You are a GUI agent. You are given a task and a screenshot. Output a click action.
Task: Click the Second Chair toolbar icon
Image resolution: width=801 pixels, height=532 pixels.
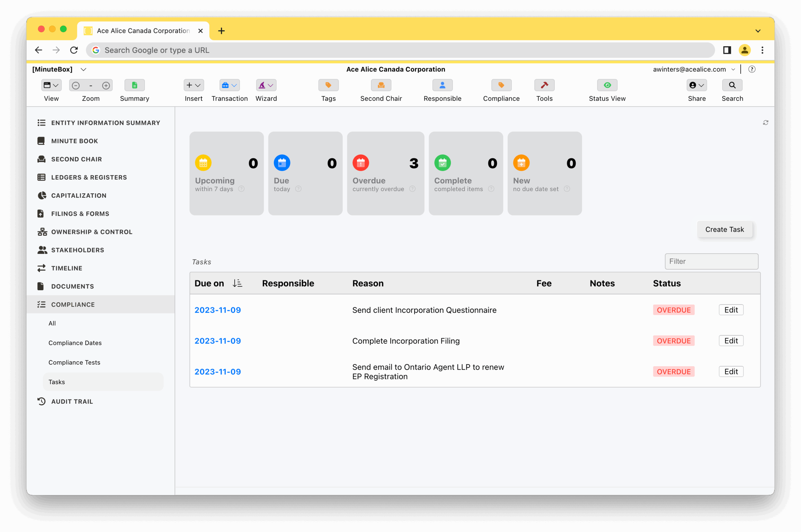coord(381,85)
